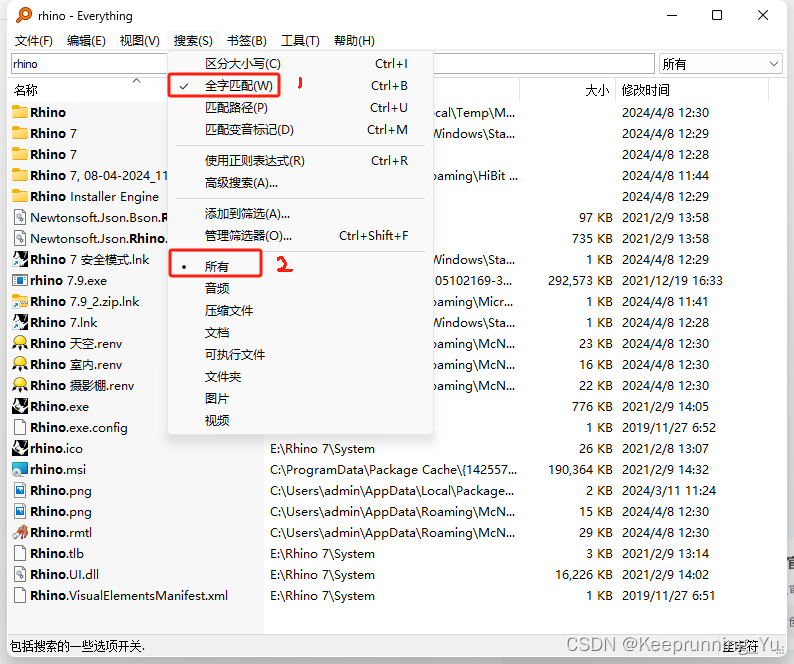Select the Rhino folder icon in first row

(x=20, y=112)
